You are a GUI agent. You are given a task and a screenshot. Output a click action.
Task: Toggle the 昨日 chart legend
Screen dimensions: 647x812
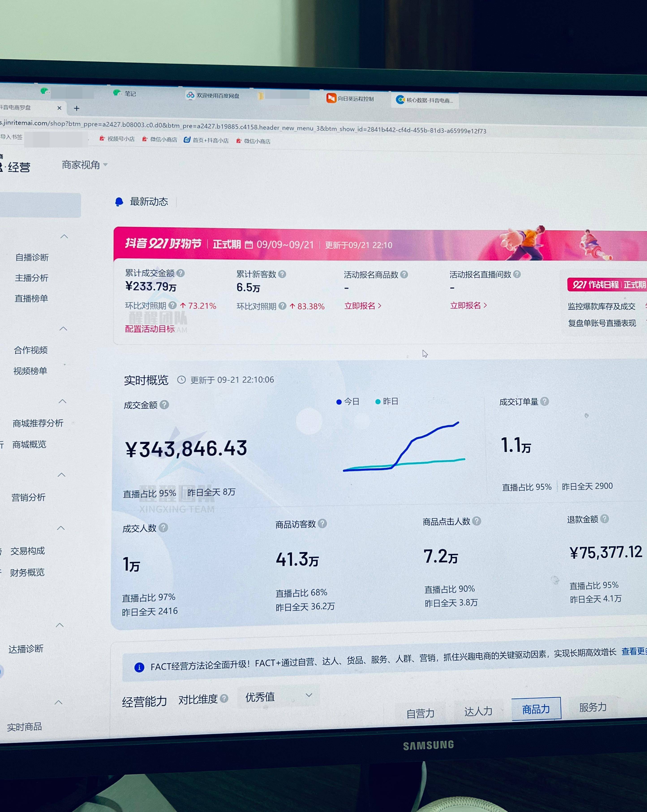387,402
